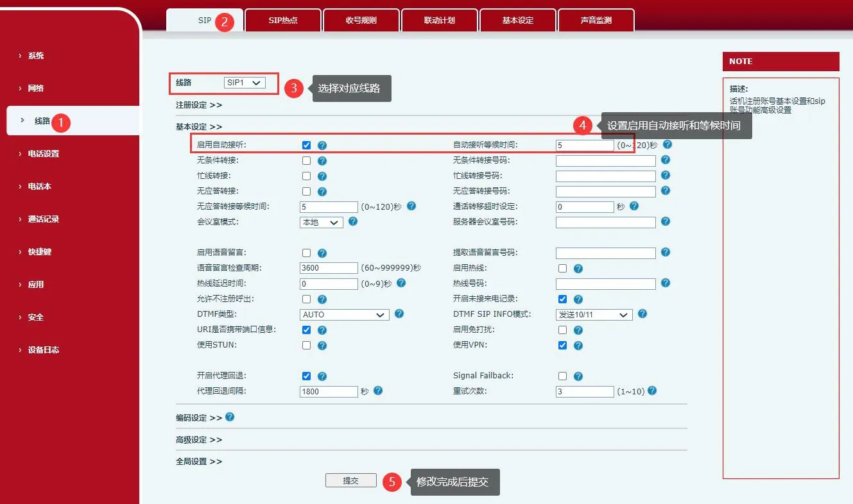Switch to the SIP热点 tab
This screenshot has width=853, height=504.
(282, 21)
